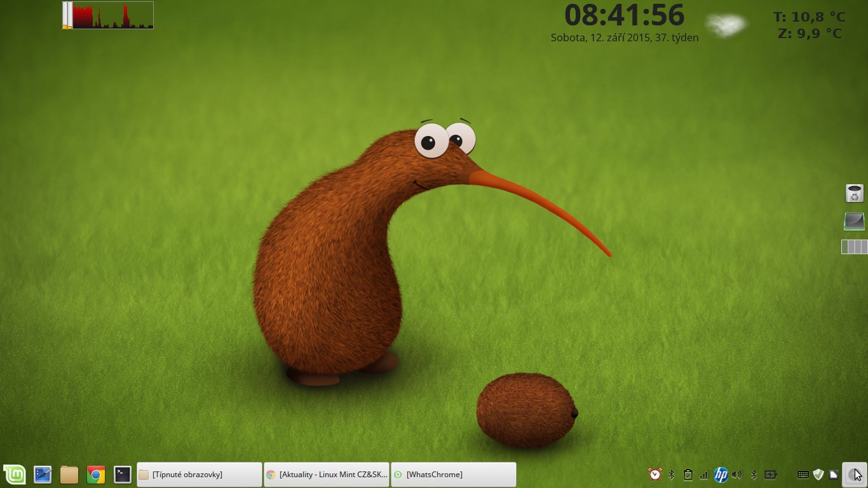Open the trash bin on right edge
The height and width of the screenshot is (488, 868).
click(x=855, y=193)
